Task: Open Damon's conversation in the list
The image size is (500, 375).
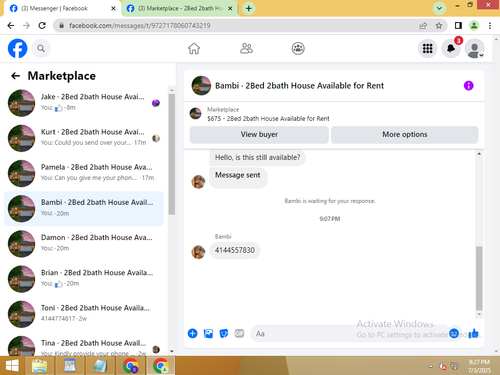Action: (83, 244)
